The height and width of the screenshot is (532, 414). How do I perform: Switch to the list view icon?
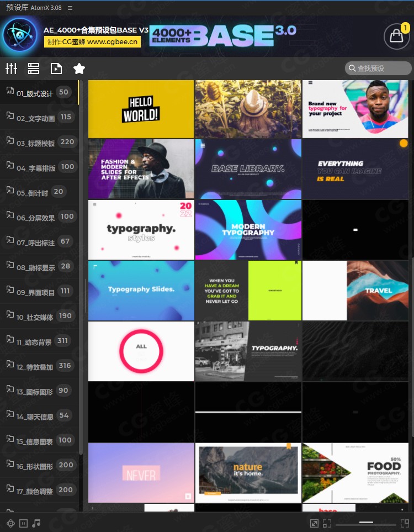coord(33,69)
